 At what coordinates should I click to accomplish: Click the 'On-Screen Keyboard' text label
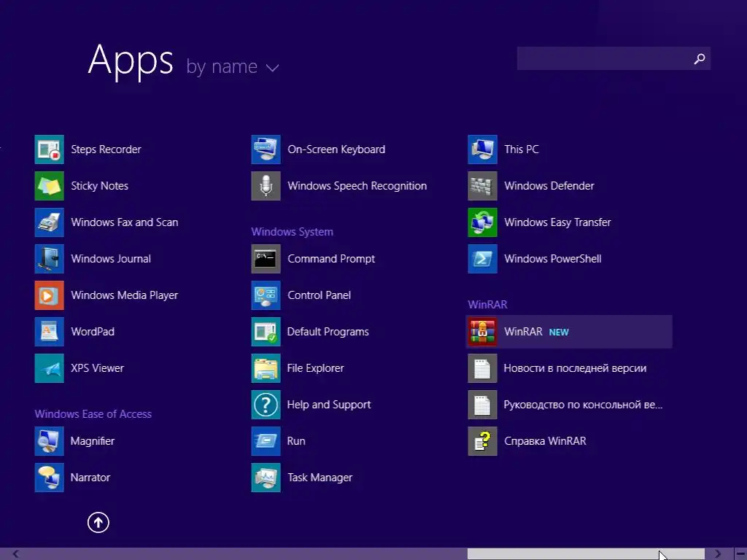point(336,149)
